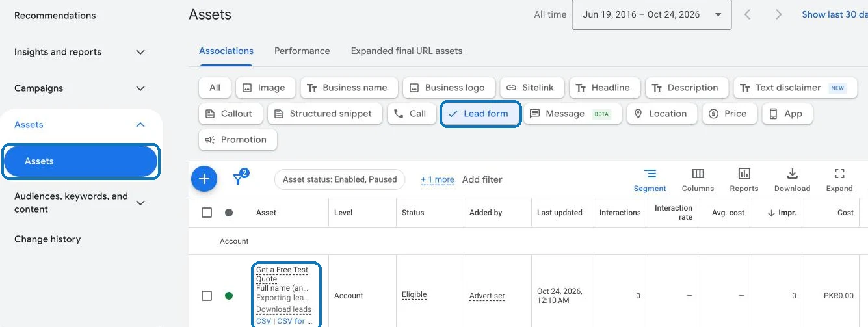The width and height of the screenshot is (868, 327).
Task: Select the Text disclaimer filter chip
Action: pyautogui.click(x=795, y=88)
